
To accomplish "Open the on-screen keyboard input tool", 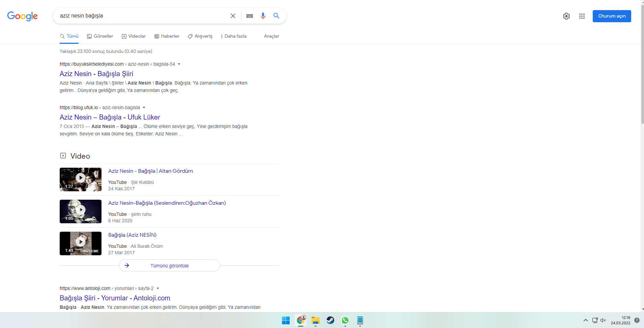I will [250, 16].
